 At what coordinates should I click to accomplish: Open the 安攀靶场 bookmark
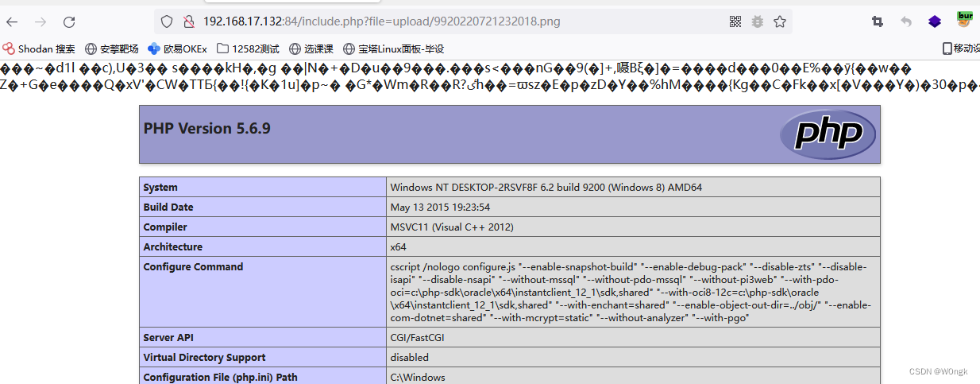tap(112, 48)
